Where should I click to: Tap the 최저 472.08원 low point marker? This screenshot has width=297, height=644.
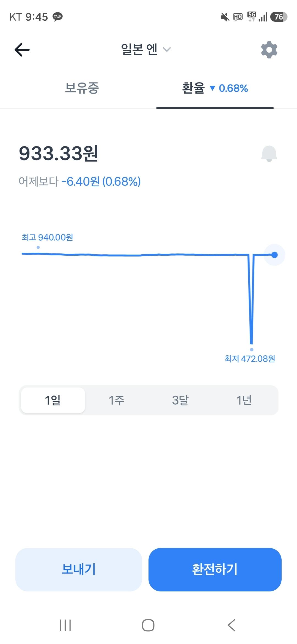(x=252, y=350)
